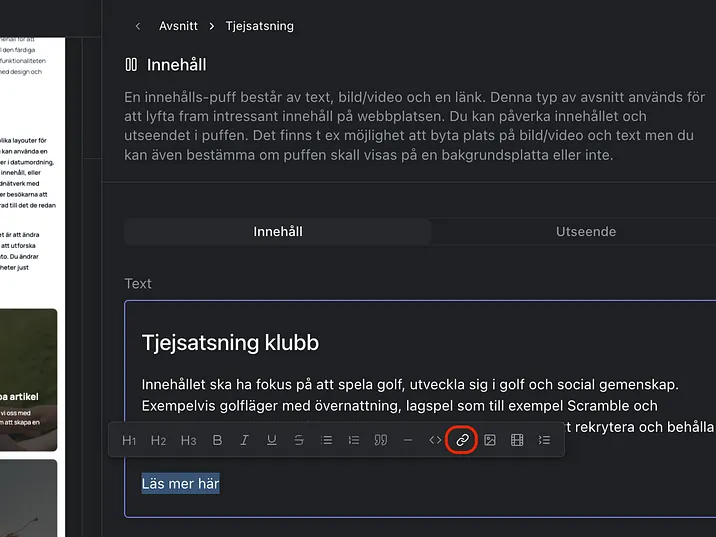716x537 pixels.
Task: Insert a bulleted list
Action: 326,440
